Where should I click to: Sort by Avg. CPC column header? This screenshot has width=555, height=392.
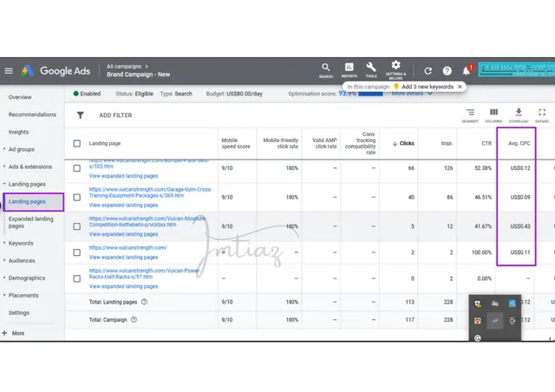pos(519,143)
